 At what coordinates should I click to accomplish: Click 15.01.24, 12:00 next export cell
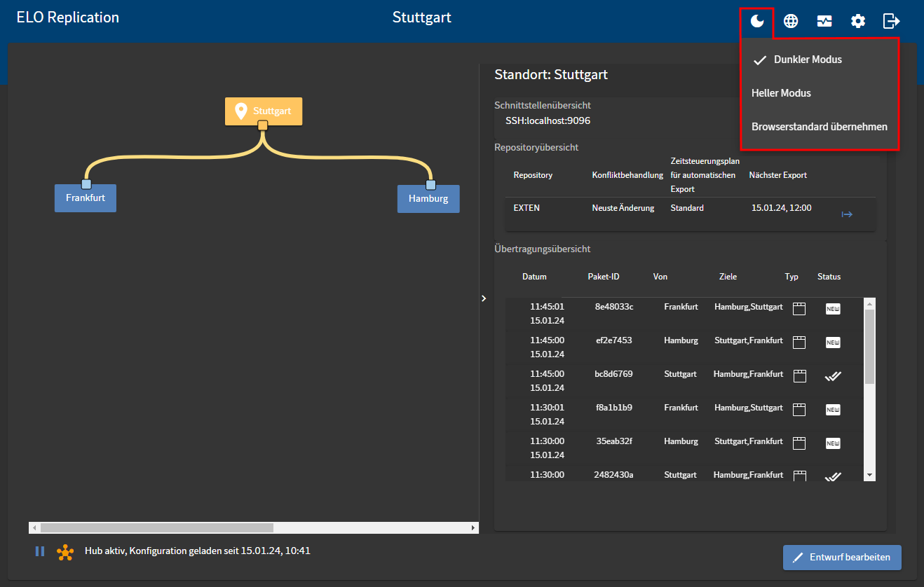[x=782, y=208]
